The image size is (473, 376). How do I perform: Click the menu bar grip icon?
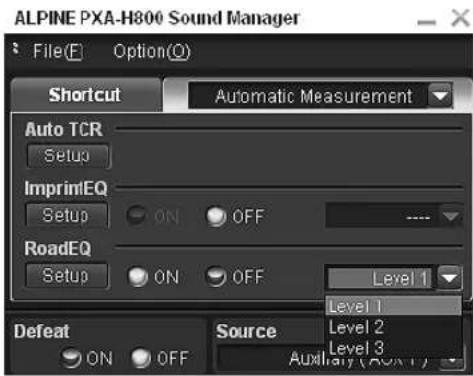(x=15, y=48)
